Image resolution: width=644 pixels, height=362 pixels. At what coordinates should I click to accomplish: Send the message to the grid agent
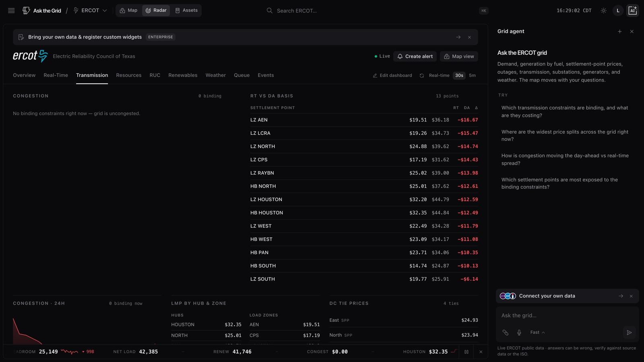pos(629,332)
